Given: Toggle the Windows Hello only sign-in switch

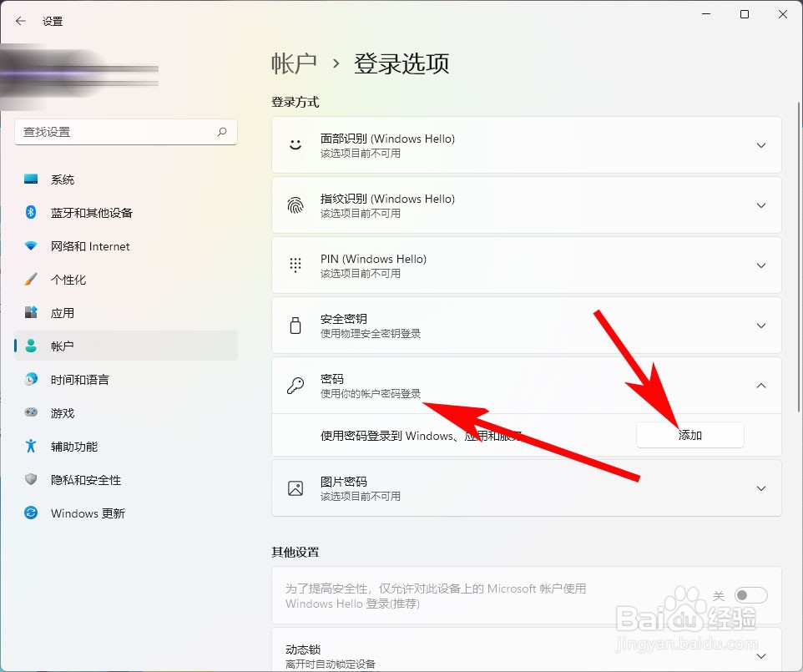Looking at the screenshot, I should coord(750,595).
